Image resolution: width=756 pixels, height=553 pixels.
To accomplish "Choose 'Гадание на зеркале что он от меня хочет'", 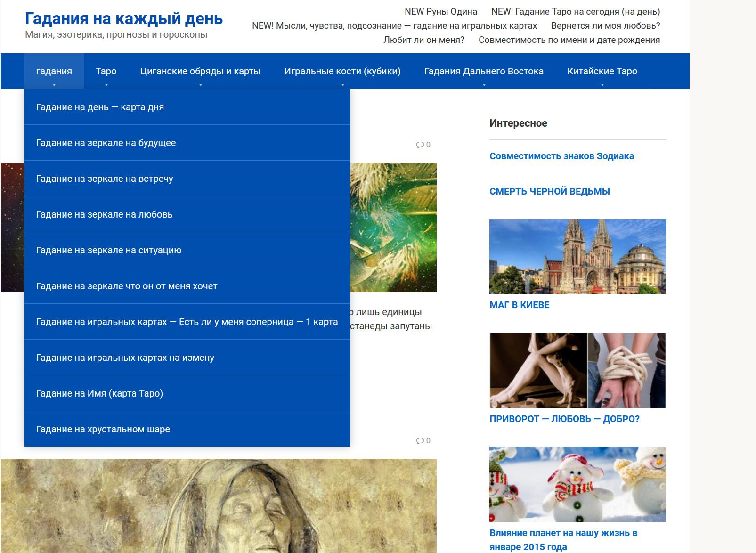I will click(187, 286).
